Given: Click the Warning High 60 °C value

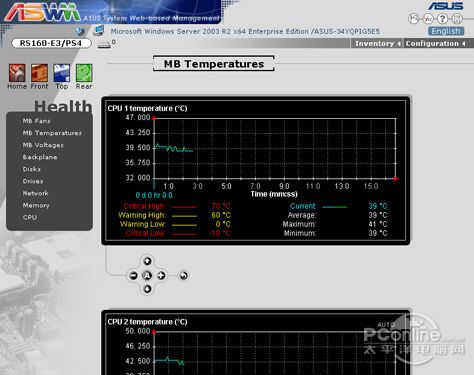Looking at the screenshot, I should (221, 215).
